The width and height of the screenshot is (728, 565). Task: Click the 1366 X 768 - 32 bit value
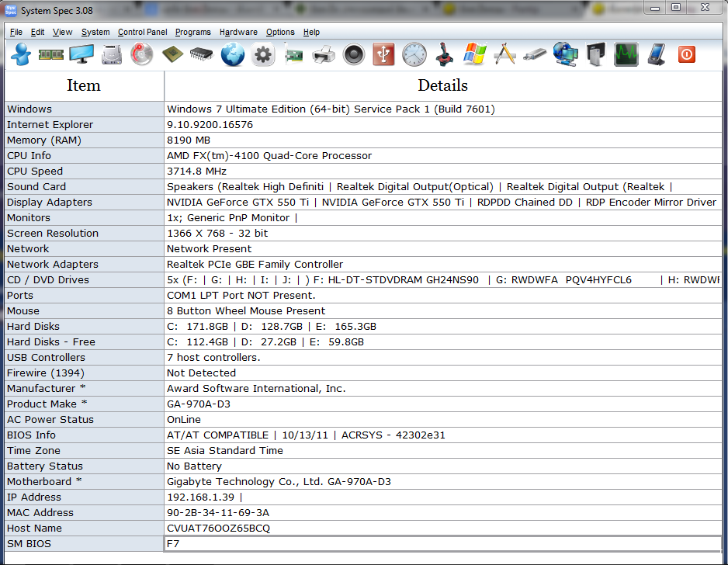[217, 234]
